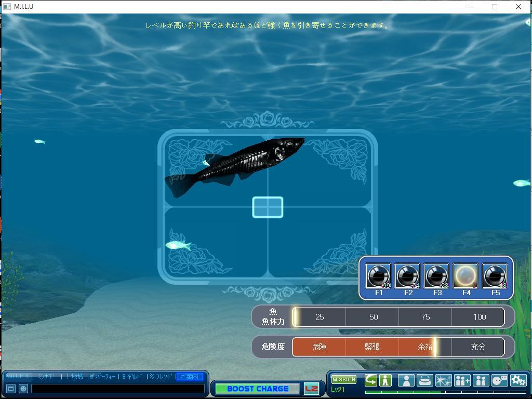Click the sparkle effects icon
This screenshot has width=532, height=399.
click(x=443, y=380)
